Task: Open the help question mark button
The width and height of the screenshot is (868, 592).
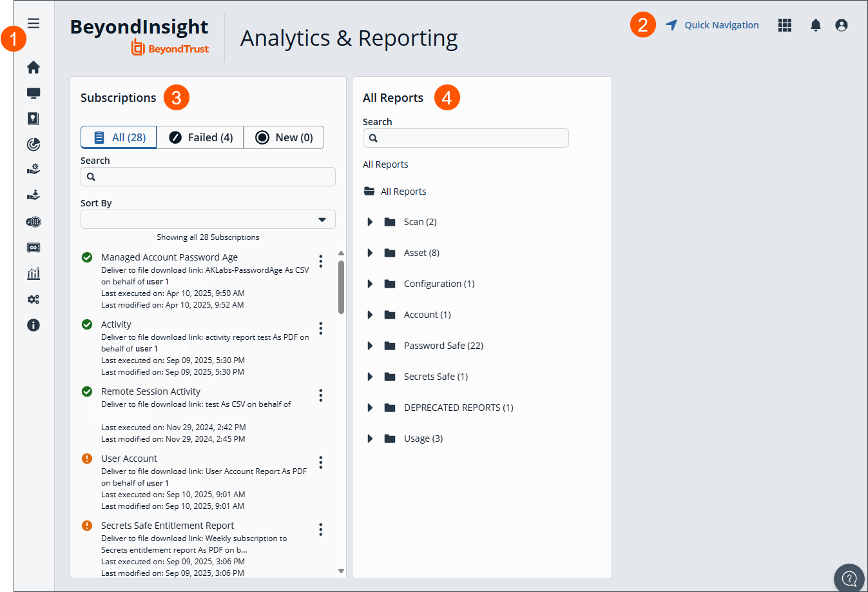Action: [x=850, y=578]
